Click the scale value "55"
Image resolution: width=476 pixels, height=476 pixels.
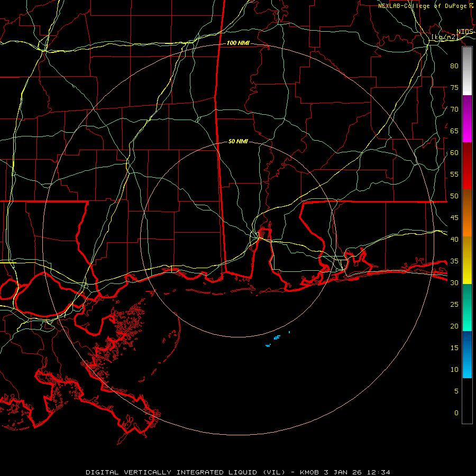pyautogui.click(x=454, y=174)
